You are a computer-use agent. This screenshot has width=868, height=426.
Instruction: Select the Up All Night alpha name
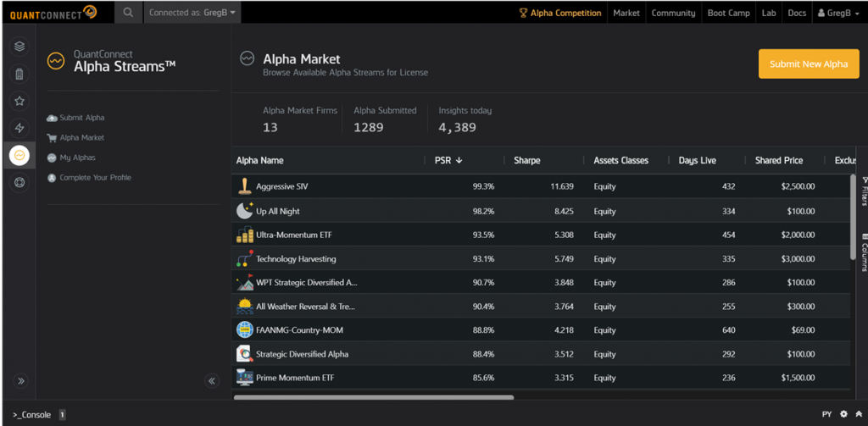(x=278, y=211)
